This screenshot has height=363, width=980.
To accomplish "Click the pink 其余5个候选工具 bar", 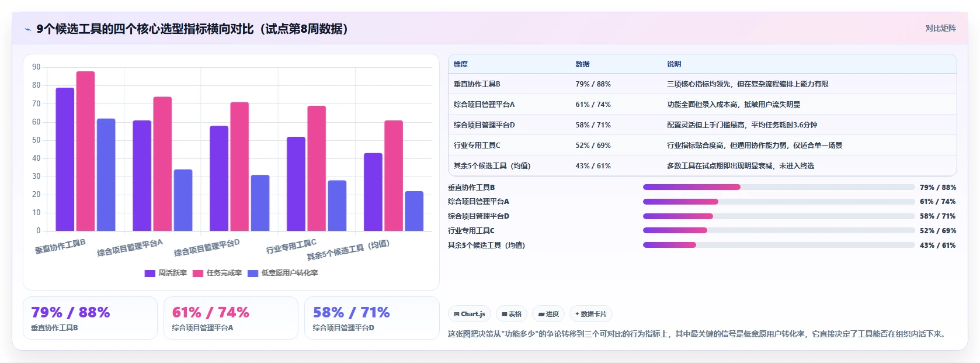I will (394, 175).
